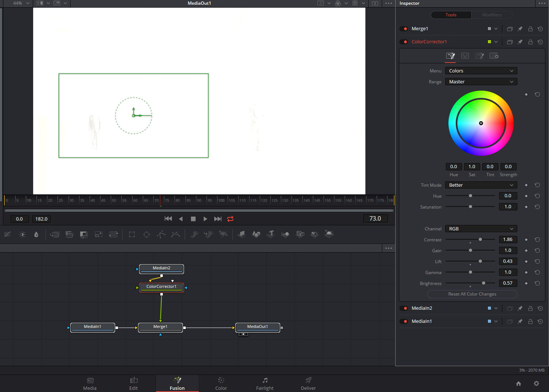Open the Deliver page
Screen dimensions: 549x392
[309, 384]
